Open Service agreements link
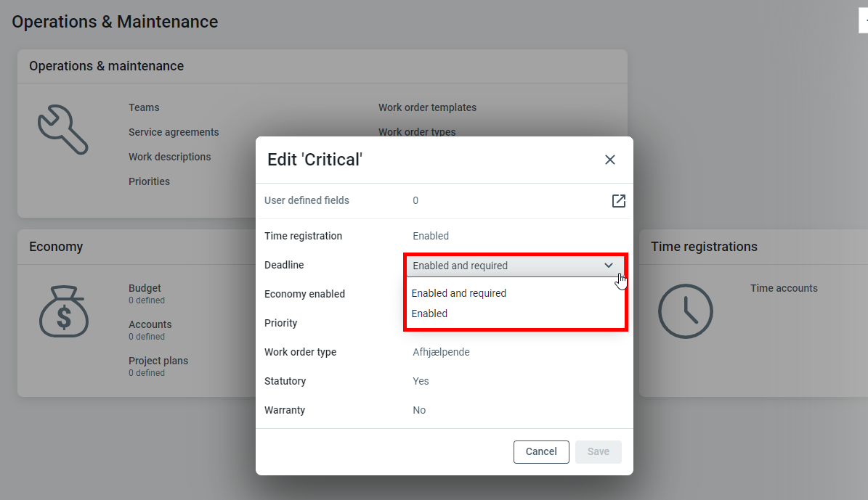 pyautogui.click(x=174, y=132)
